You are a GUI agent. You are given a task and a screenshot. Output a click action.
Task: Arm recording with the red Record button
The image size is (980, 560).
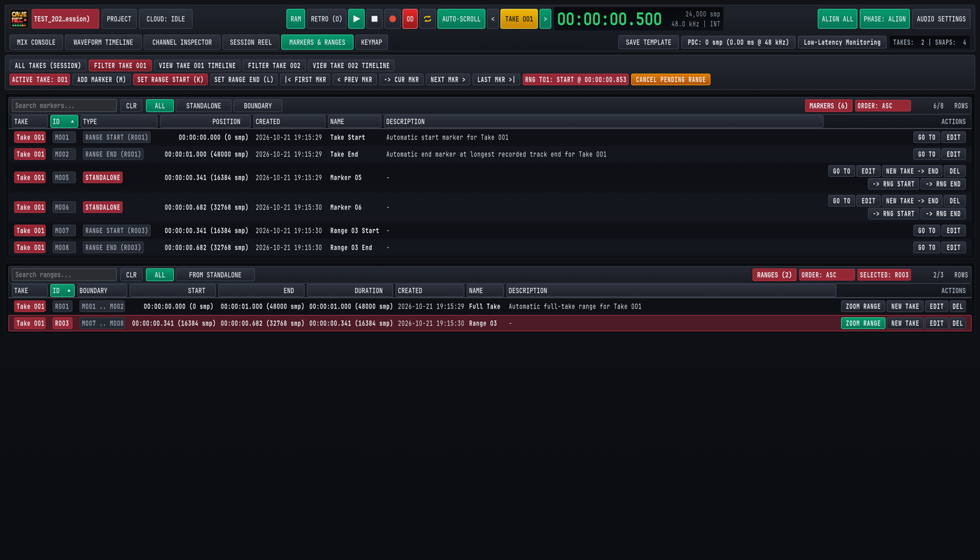coord(393,19)
